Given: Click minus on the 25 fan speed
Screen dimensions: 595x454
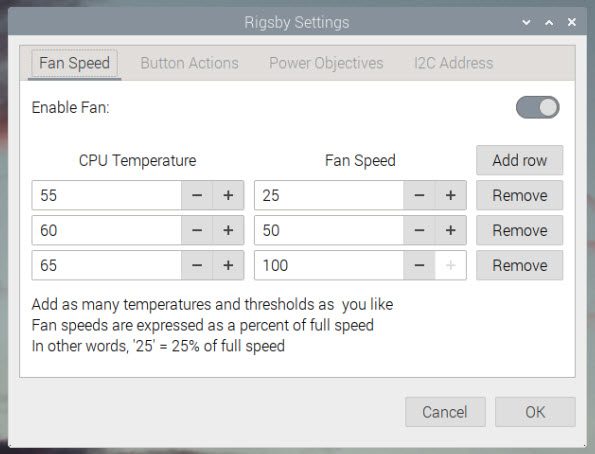Looking at the screenshot, I should tap(419, 195).
